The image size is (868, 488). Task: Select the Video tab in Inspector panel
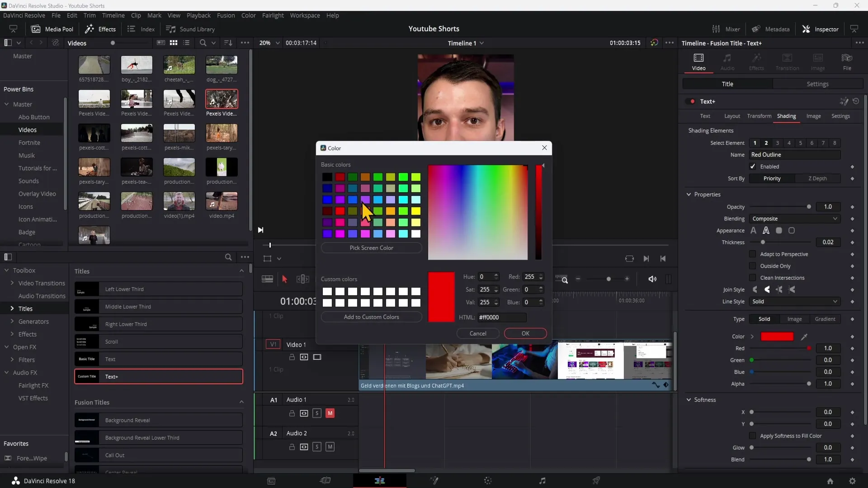pyautogui.click(x=698, y=61)
